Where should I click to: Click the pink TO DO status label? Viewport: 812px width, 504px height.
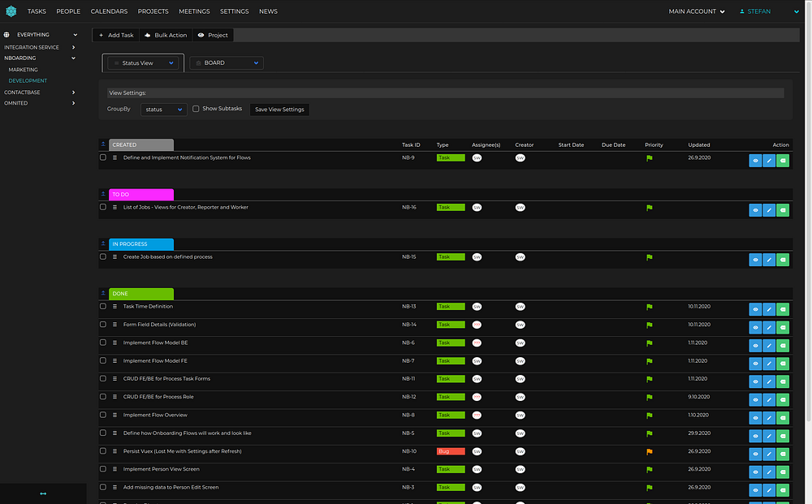140,195
